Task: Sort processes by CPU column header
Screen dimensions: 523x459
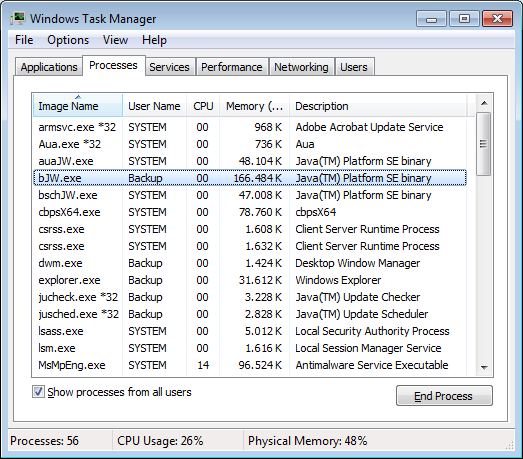Action: tap(203, 106)
